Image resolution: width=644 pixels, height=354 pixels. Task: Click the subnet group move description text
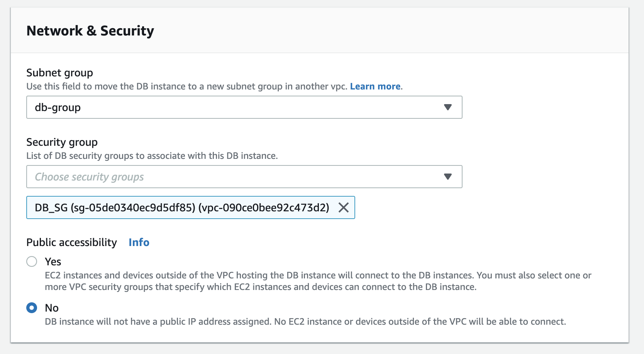(188, 86)
